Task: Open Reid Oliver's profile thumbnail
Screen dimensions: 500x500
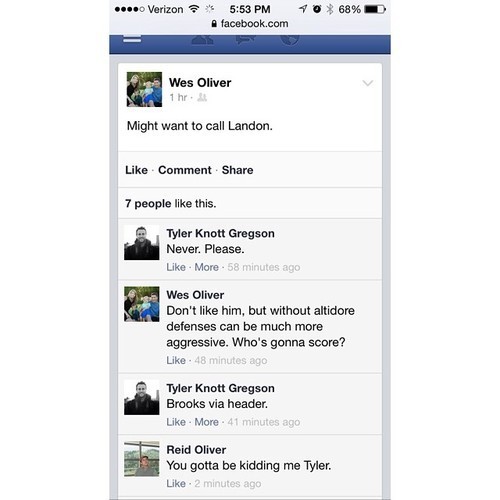Action: 142,459
